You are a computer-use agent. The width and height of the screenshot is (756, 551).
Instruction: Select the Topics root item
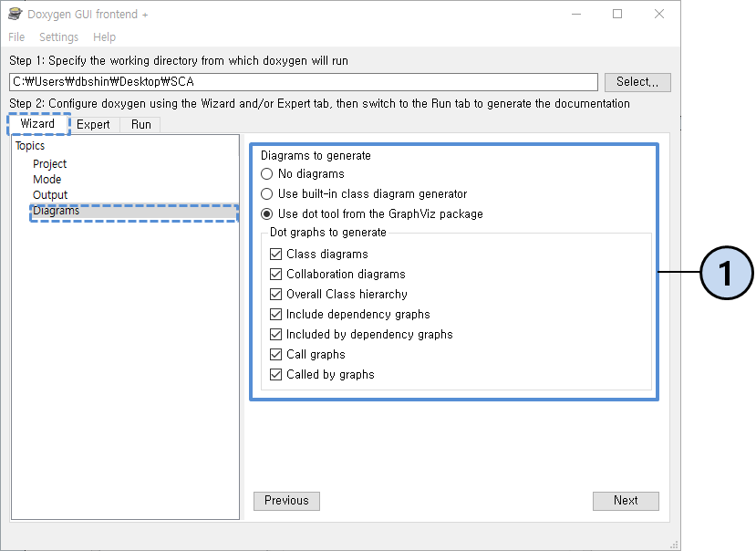tap(30, 146)
